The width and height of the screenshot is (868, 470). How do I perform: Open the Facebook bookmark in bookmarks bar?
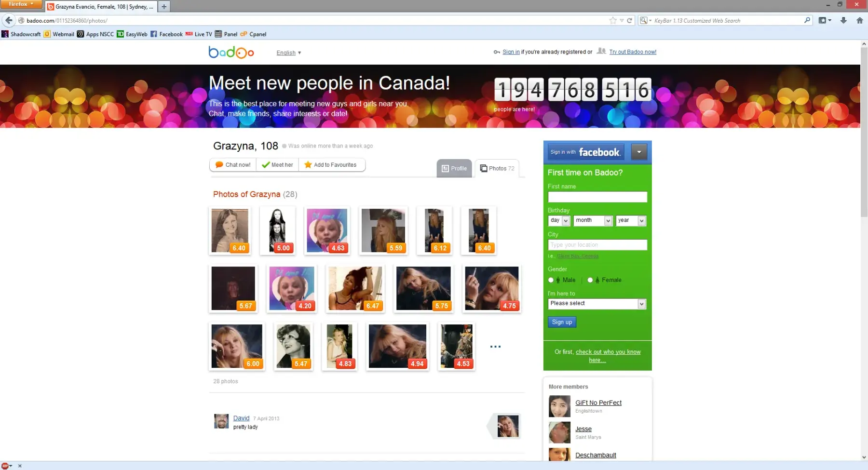[x=166, y=34]
